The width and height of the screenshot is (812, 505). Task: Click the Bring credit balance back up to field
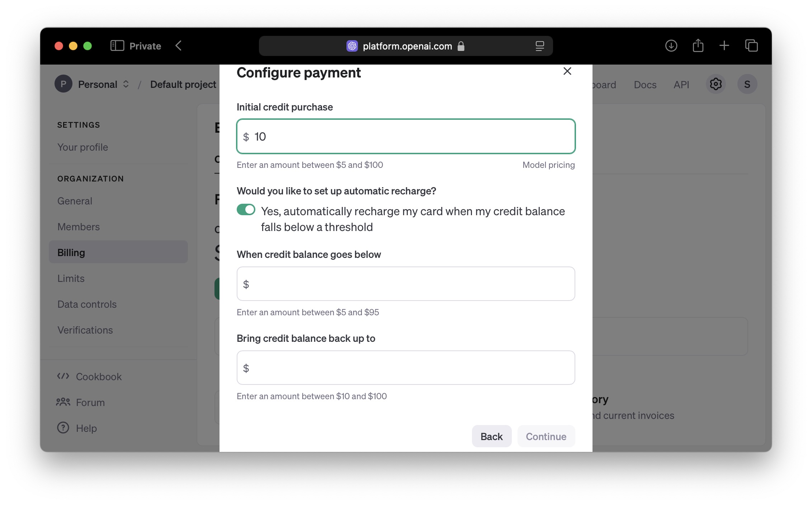406,368
